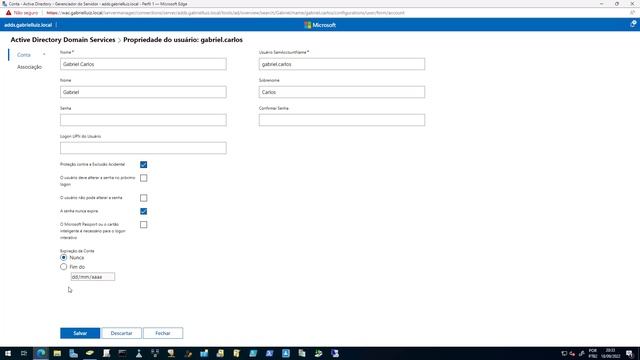Viewport: 640px width, 360px height.
Task: Open Task View on the taskbar
Action: coord(24,353)
